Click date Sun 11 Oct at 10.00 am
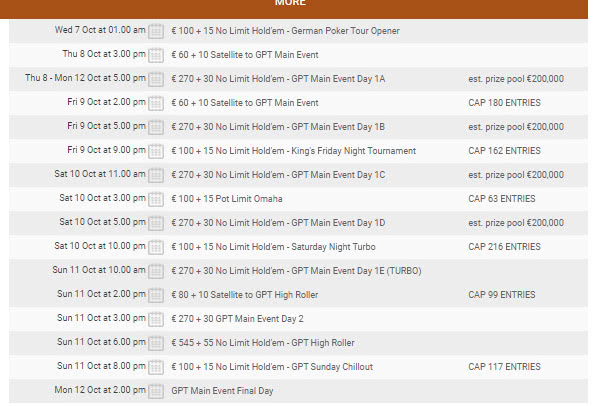 tap(99, 270)
